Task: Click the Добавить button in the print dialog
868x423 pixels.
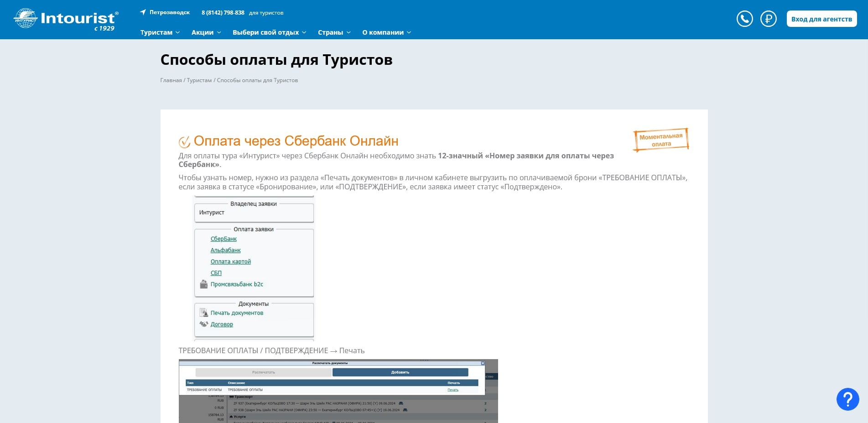Action: (x=400, y=372)
